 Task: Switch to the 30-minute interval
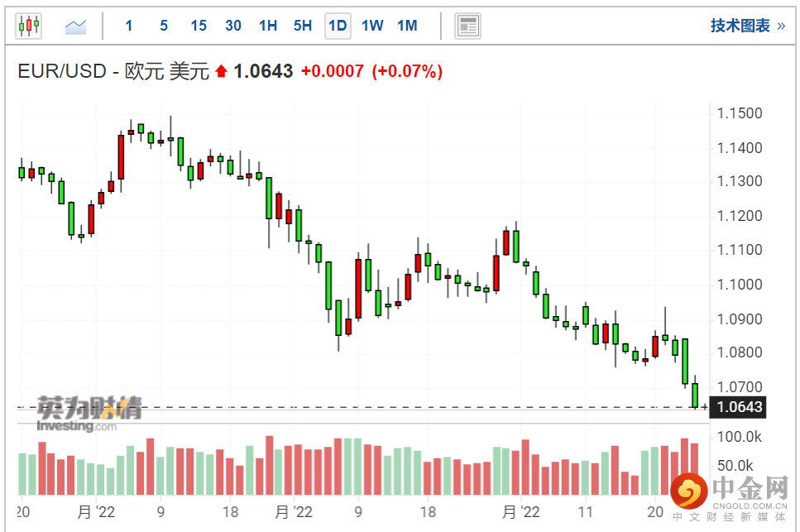[x=233, y=26]
